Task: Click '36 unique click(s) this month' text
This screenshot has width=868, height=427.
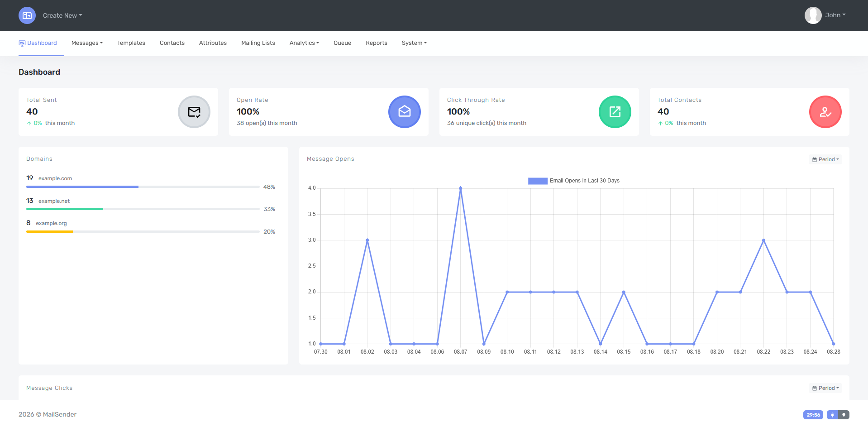Action: (486, 123)
